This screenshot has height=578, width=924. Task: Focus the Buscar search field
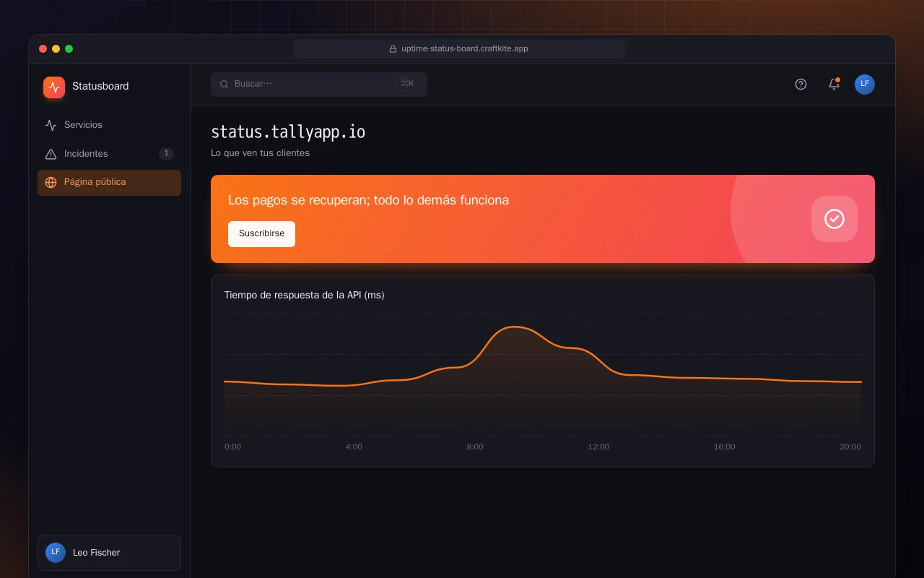[319, 84]
